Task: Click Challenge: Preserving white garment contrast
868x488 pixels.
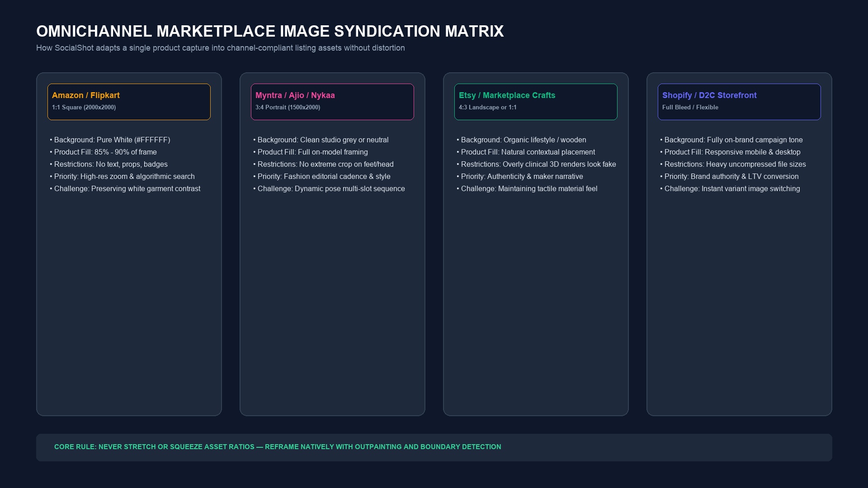Action: [125, 189]
